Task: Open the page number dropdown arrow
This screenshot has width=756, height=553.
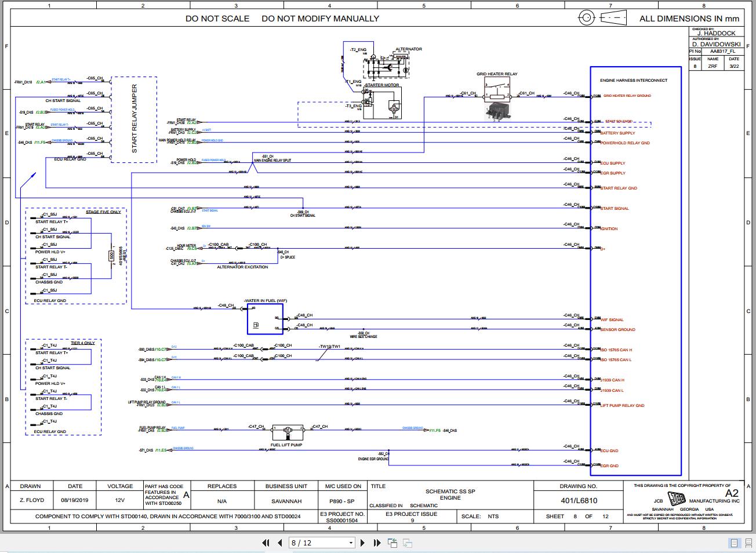Action: tap(351, 543)
